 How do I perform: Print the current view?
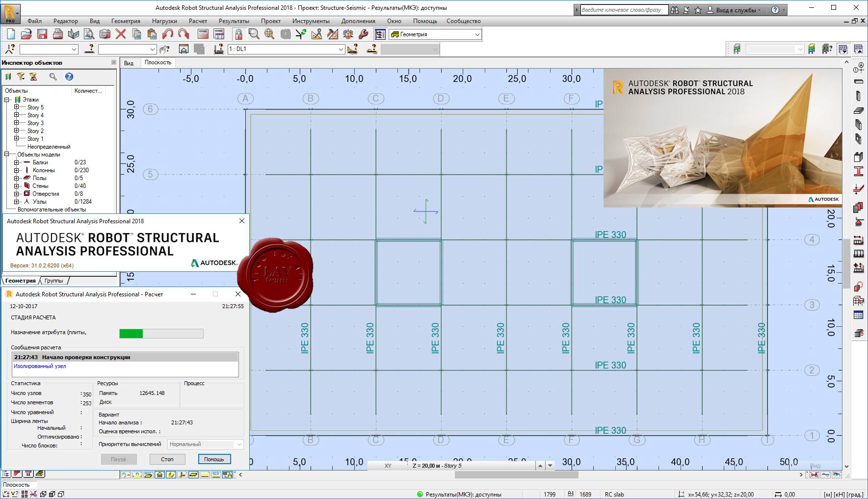[58, 34]
